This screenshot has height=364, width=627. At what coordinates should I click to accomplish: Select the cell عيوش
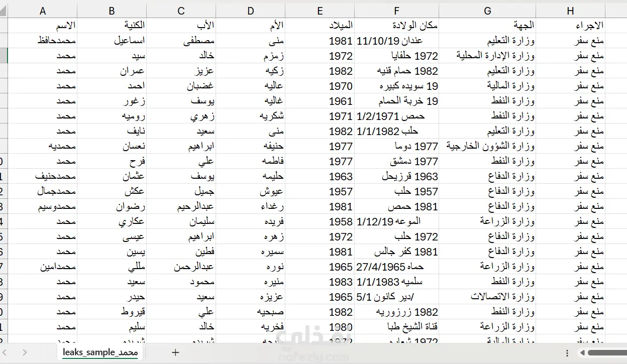[251, 191]
